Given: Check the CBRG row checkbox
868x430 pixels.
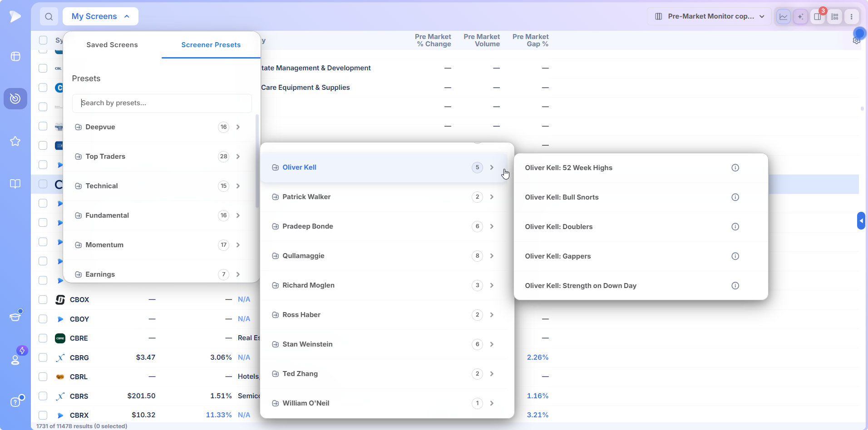Looking at the screenshot, I should pos(43,357).
